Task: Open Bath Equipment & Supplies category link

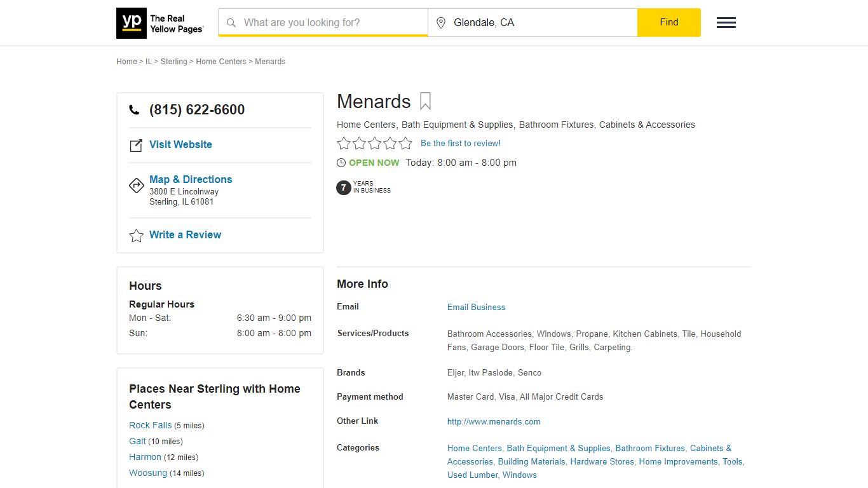Action: click(559, 448)
